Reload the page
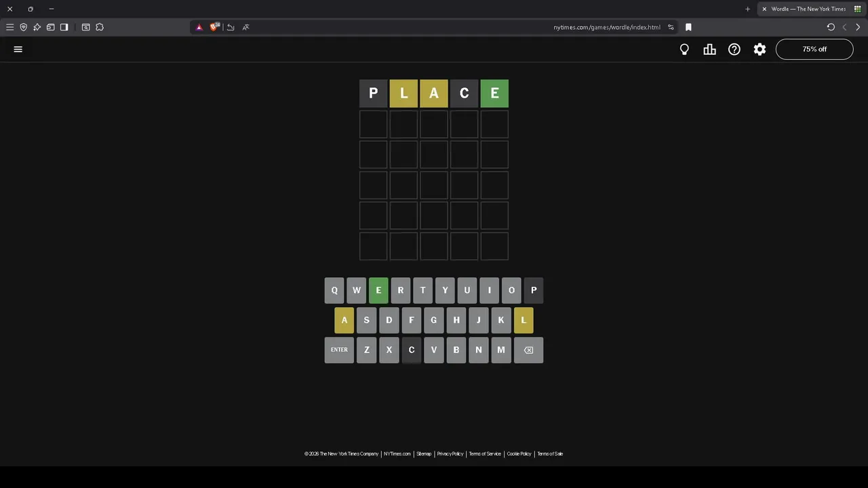The height and width of the screenshot is (488, 868). click(831, 27)
